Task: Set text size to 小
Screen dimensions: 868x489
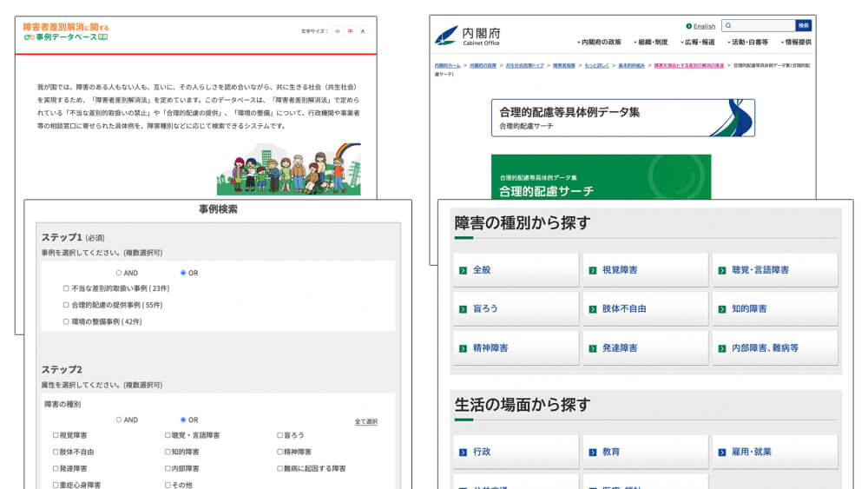Action: pos(337,31)
